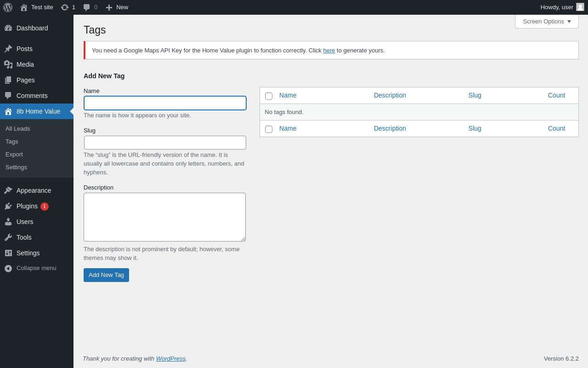Open the Media menu label
The height and width of the screenshot is (368, 588).
point(25,64)
